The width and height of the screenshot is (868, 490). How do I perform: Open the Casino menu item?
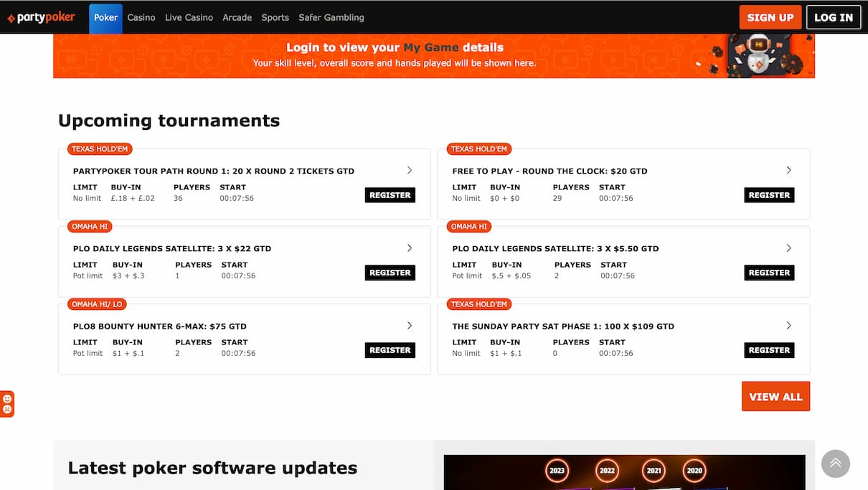point(141,17)
